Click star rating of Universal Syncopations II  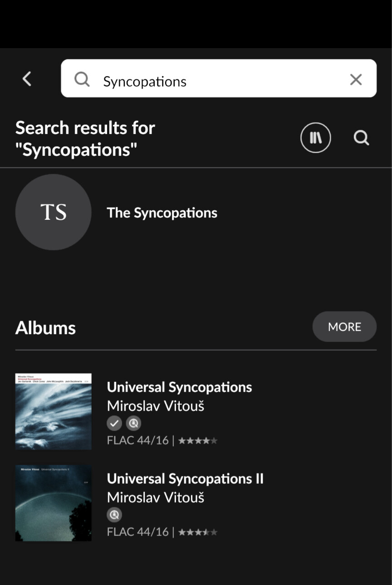pos(198,532)
